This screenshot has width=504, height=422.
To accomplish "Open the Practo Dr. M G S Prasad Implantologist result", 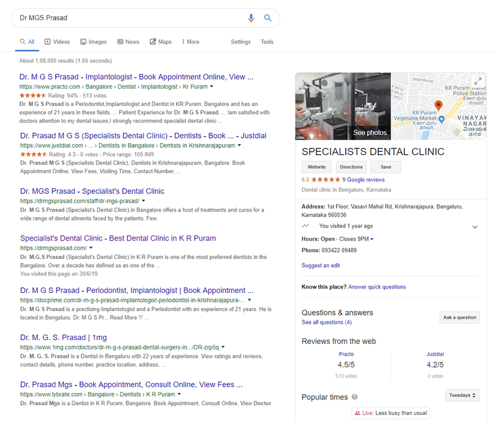I will (136, 77).
